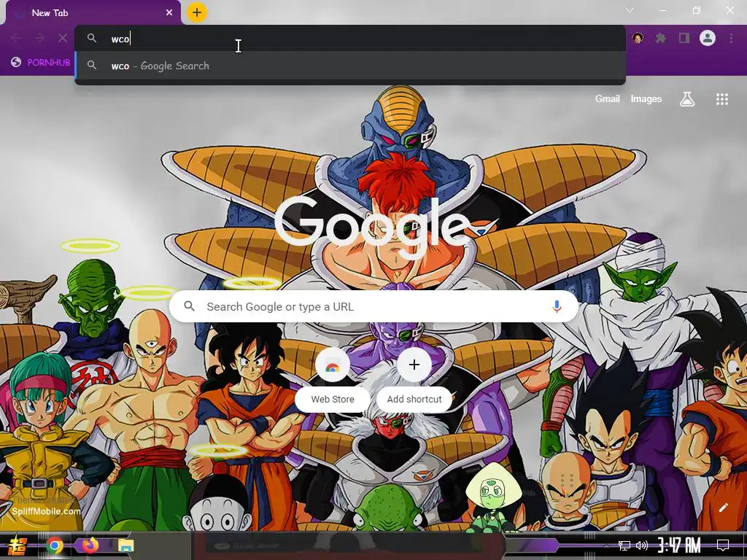Toggle the side panel
747x560 pixels.
(x=684, y=38)
